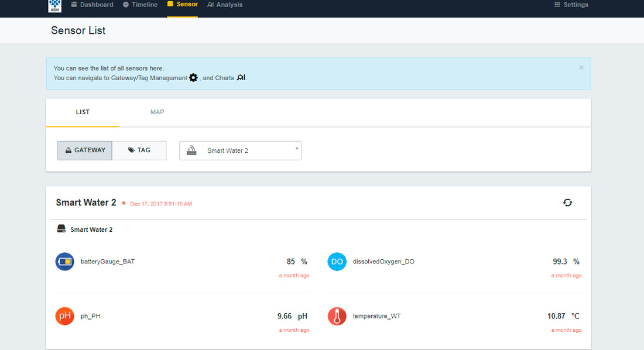Screen dimensions: 644x350
Task: Click 'a month ago' under battery value
Action: (294, 276)
